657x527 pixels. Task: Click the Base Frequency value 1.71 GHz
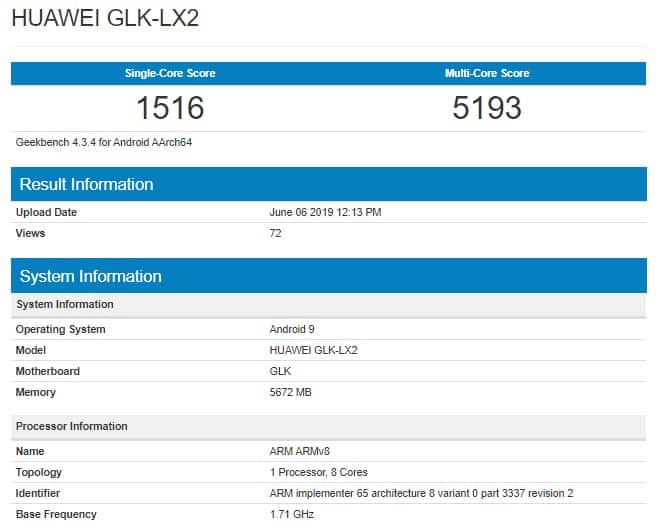(292, 514)
